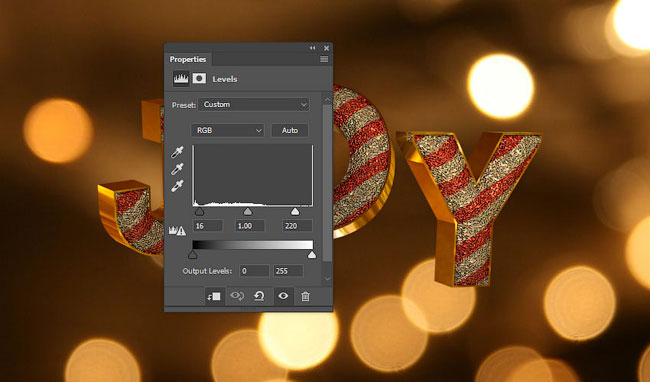Click the Levels title text
Screen dimensions: 650x382
coord(225,79)
